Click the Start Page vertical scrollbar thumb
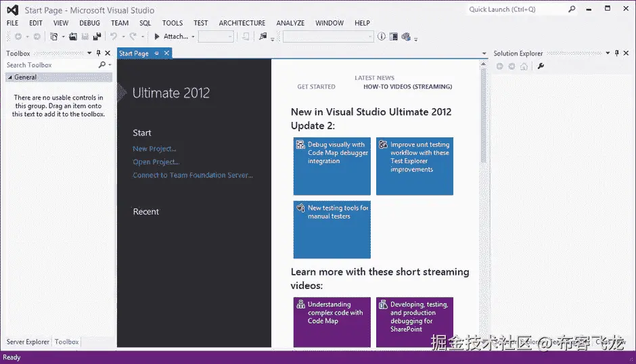This screenshot has height=364, width=636. point(483,116)
